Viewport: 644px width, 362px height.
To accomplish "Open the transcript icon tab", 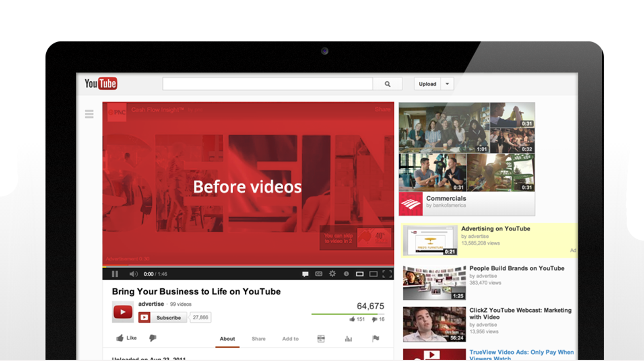I will click(x=321, y=339).
